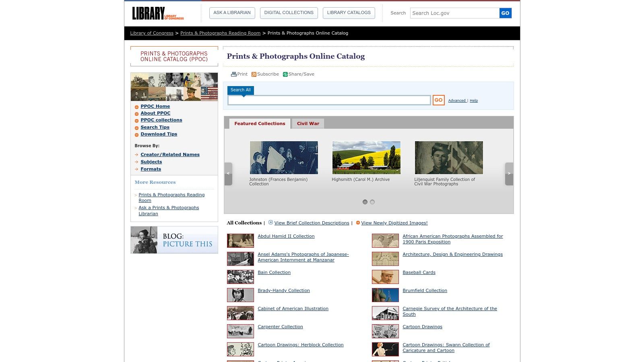Open View Newly Digitized Images link
Viewport: 644px width, 362px height.
[x=394, y=223]
